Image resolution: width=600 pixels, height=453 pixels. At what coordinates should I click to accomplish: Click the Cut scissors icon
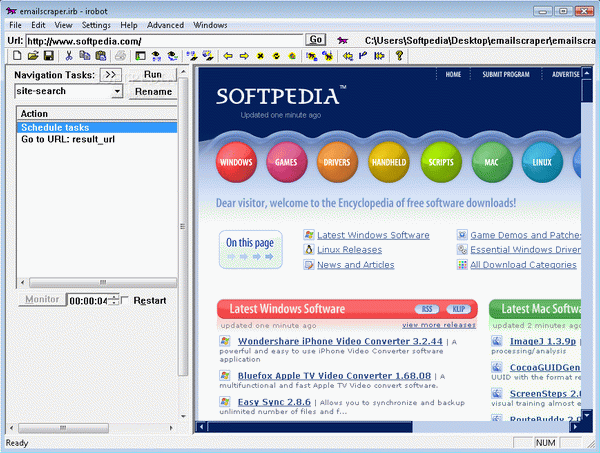[69, 56]
